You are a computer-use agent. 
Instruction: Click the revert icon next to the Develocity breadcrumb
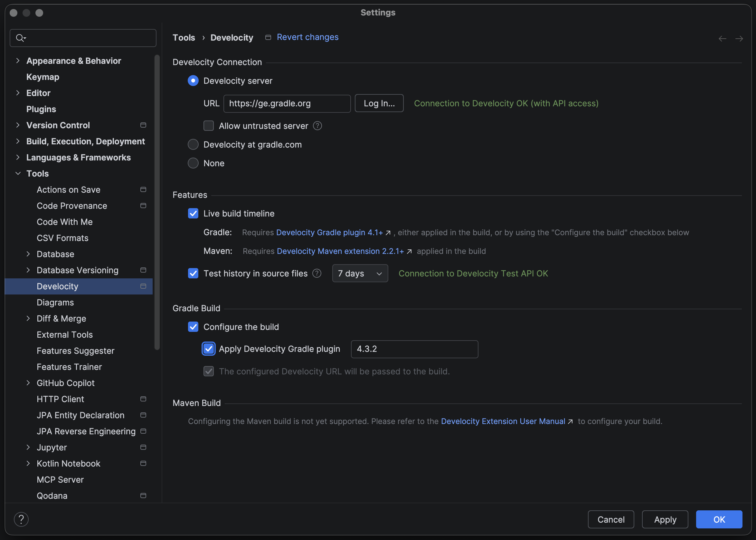268,37
